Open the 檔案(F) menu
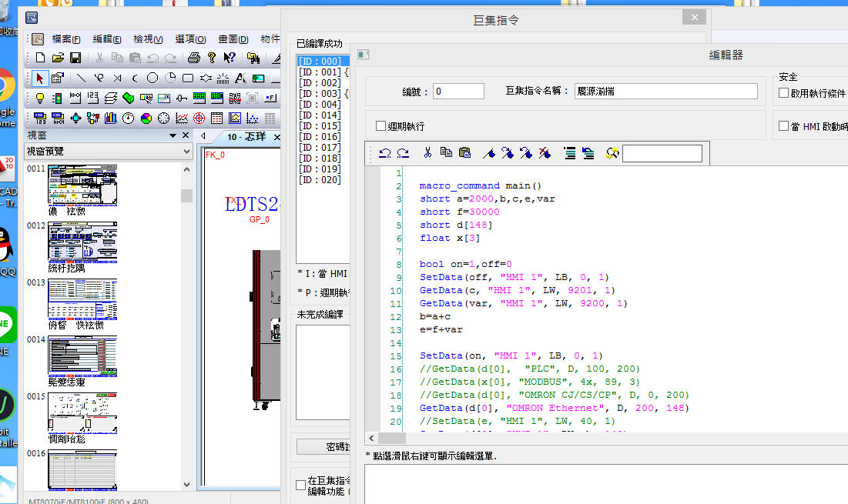848x504 pixels. coord(65,39)
